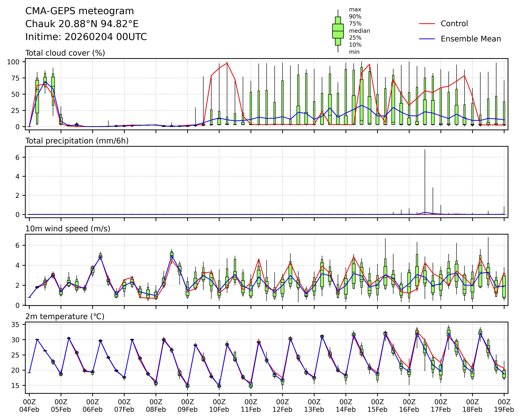Click the '35' tick on temperature axis

click(15, 325)
